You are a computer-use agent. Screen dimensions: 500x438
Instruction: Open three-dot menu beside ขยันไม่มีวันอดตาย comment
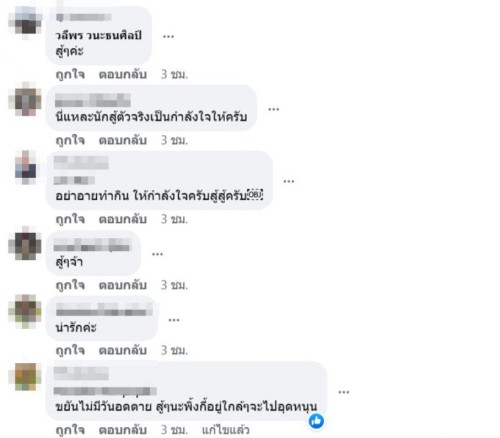(344, 392)
